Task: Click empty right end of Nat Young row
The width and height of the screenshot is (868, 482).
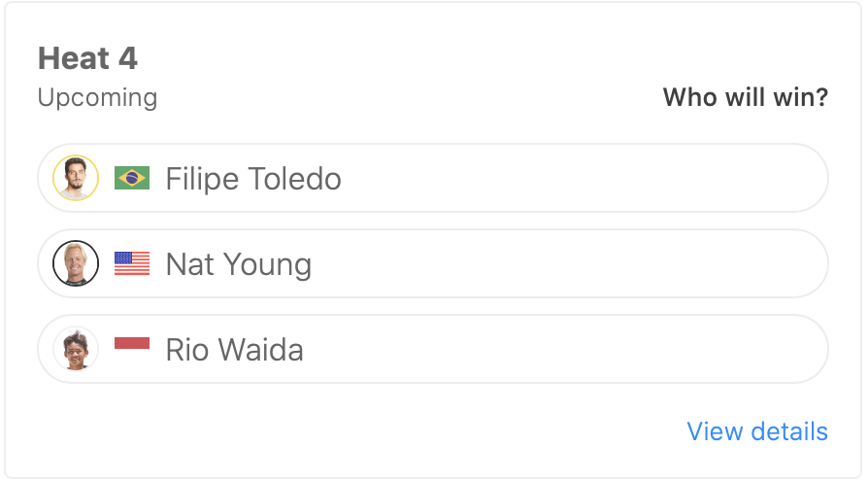Action: (x=757, y=263)
